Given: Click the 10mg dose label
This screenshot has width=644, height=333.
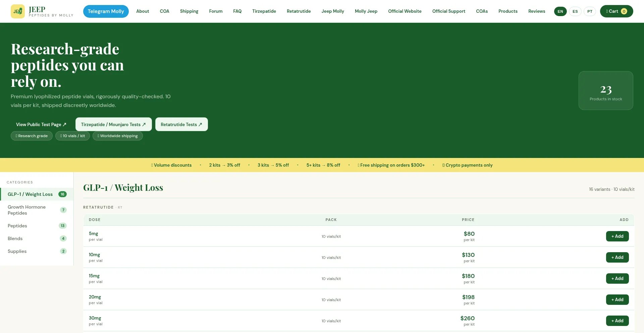Looking at the screenshot, I should pyautogui.click(x=95, y=255).
